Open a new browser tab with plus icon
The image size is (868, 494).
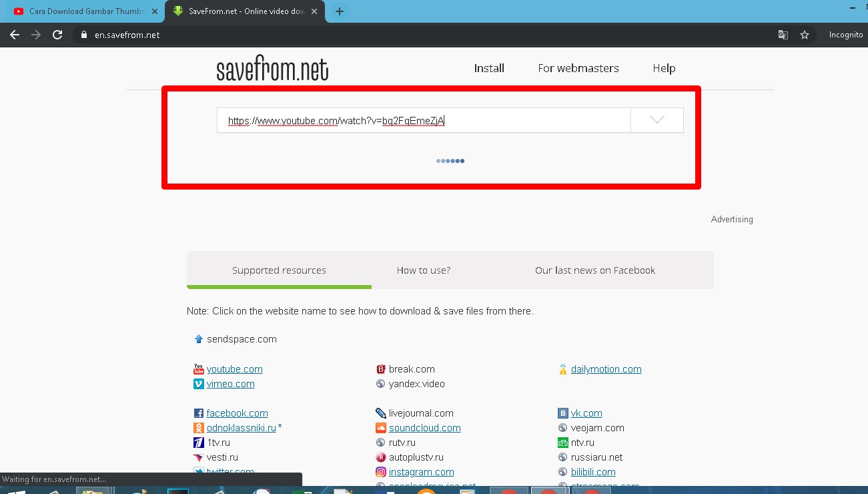[340, 11]
